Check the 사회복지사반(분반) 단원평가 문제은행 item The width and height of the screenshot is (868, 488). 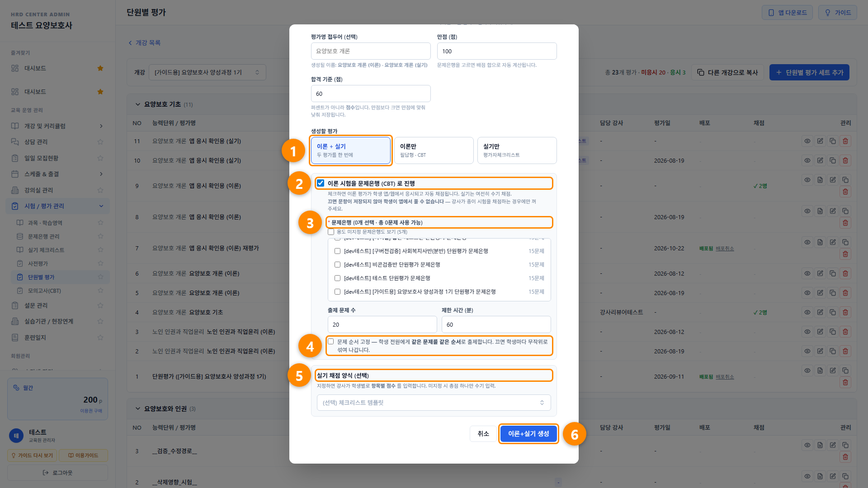tap(337, 251)
